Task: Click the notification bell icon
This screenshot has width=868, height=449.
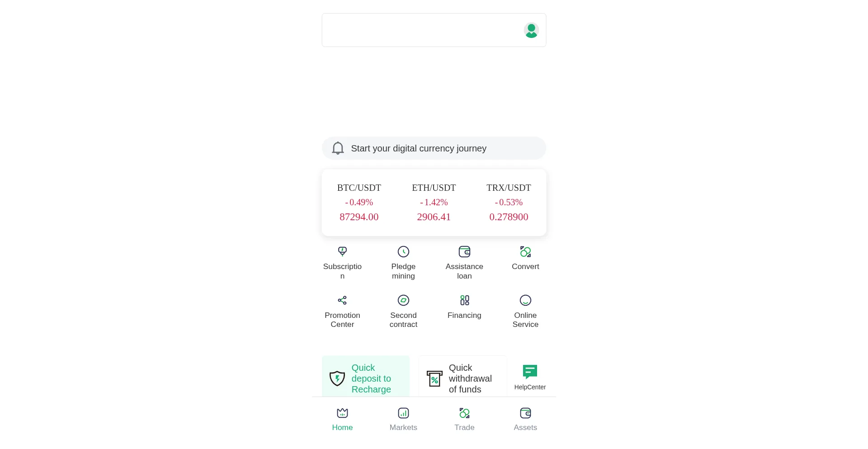Action: coord(338,148)
